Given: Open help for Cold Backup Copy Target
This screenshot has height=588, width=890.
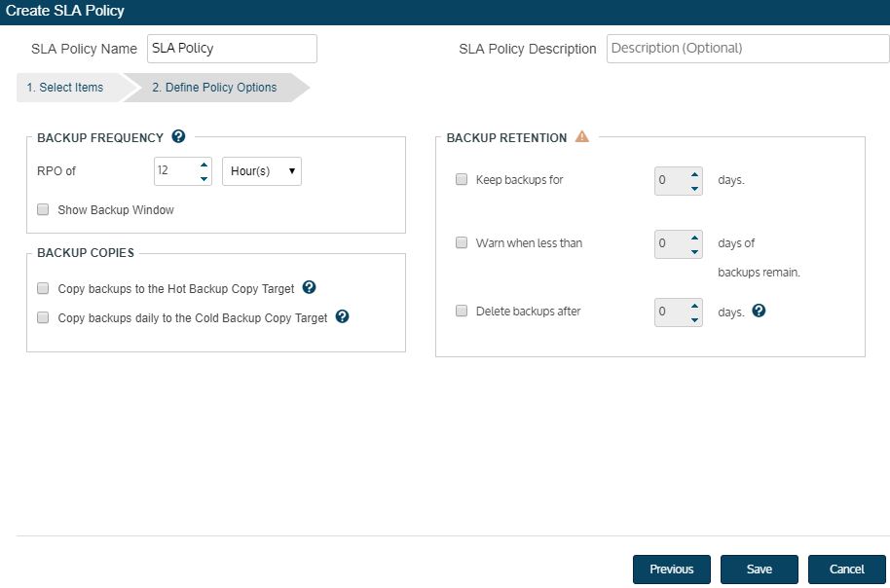Looking at the screenshot, I should (342, 316).
